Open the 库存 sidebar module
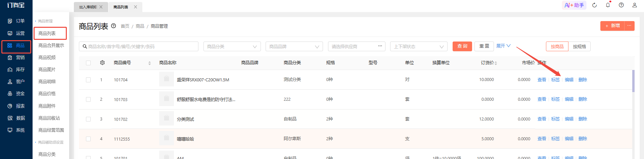 (16, 70)
